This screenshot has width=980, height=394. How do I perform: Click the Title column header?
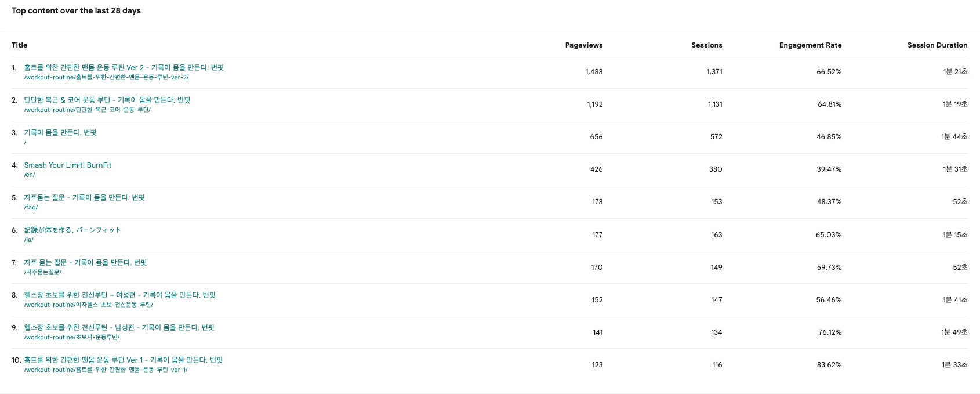coord(19,45)
